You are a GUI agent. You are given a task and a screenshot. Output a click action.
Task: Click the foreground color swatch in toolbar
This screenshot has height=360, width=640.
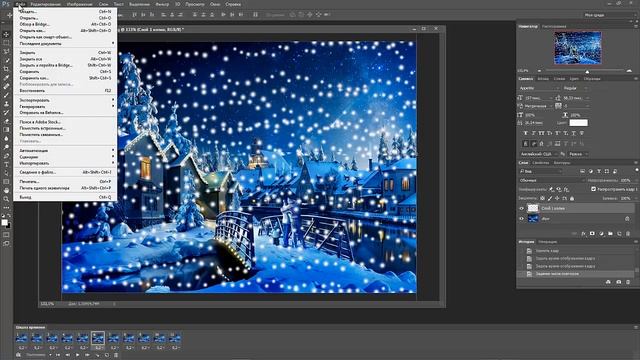coord(4,222)
